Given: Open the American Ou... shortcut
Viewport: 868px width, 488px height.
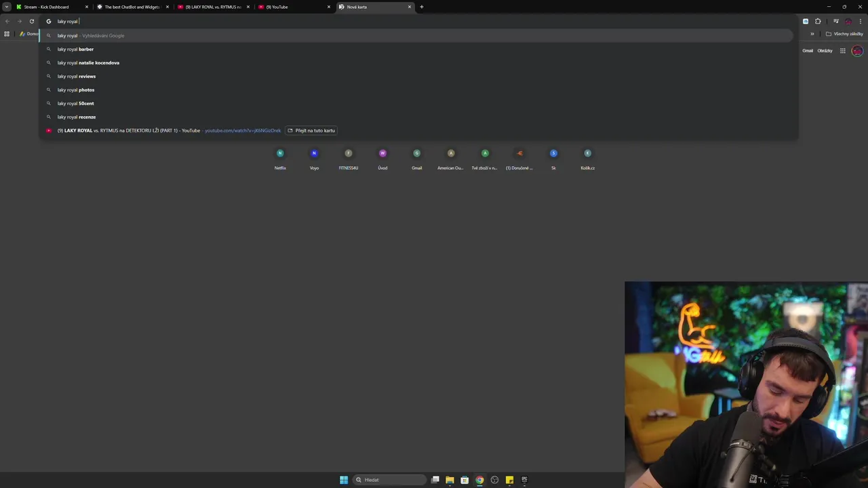Looking at the screenshot, I should click(x=451, y=159).
